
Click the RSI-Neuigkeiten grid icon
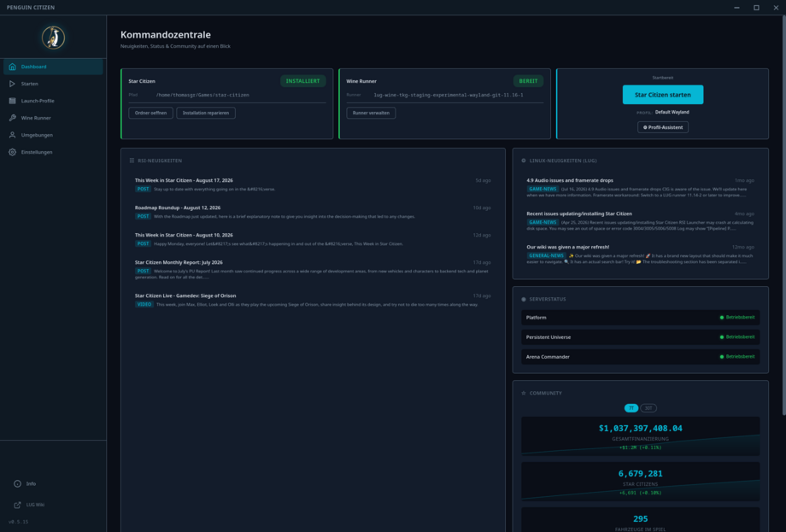[132, 161]
